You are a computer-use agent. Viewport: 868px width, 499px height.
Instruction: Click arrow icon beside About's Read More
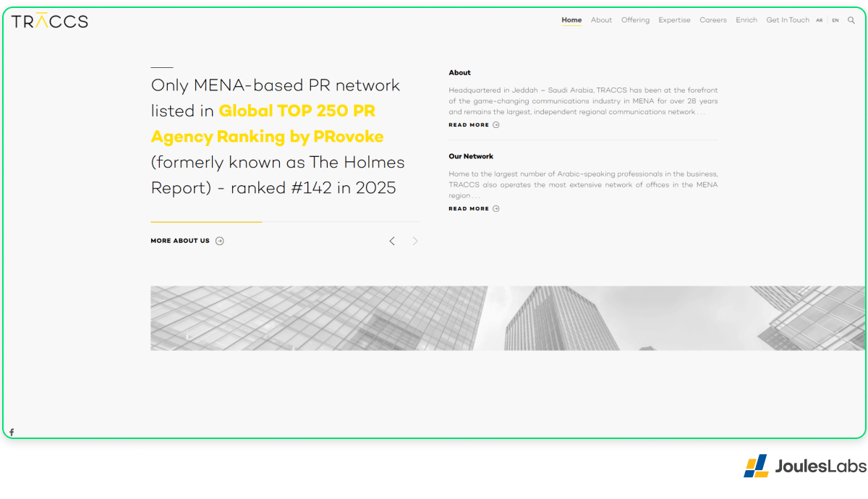tap(496, 125)
